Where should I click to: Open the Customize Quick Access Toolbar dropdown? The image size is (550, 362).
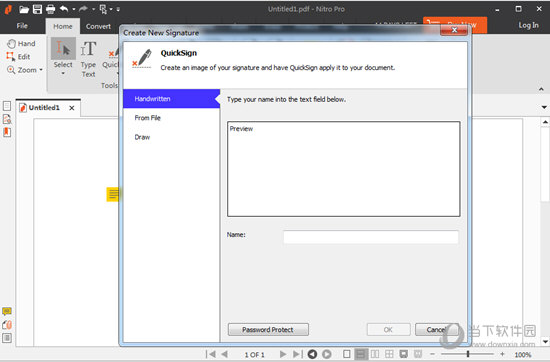[x=118, y=9]
